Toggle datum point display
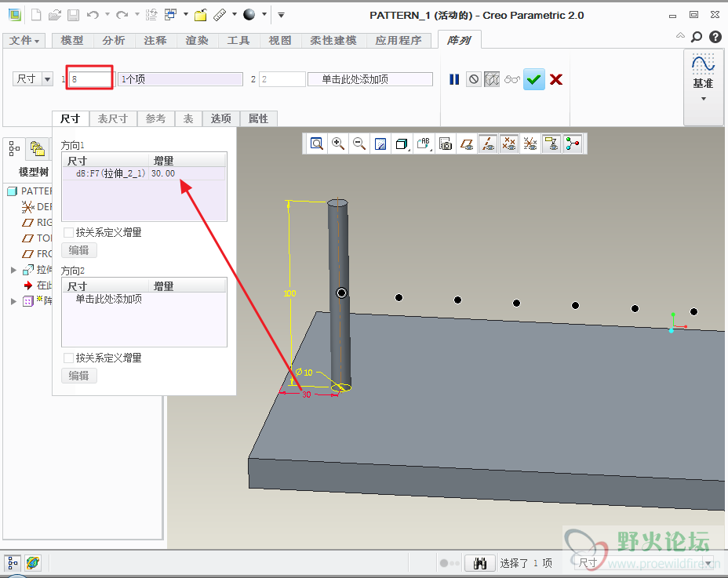Viewport: 728px width, 578px height. point(509,144)
